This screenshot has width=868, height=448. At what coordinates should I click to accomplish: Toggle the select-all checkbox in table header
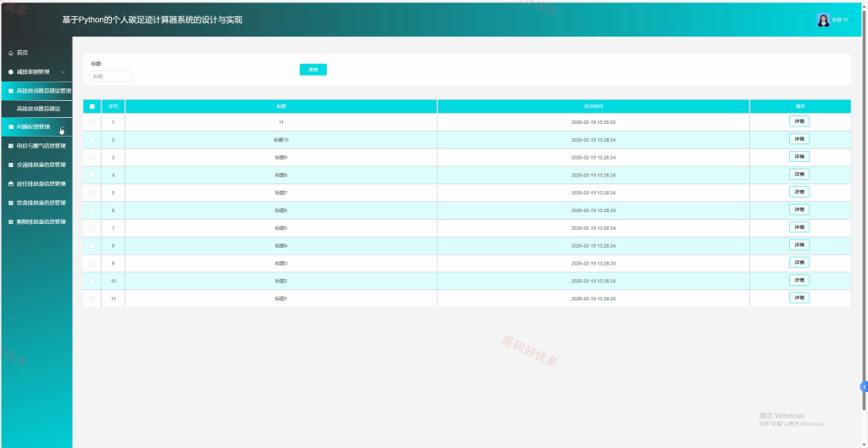(x=92, y=106)
